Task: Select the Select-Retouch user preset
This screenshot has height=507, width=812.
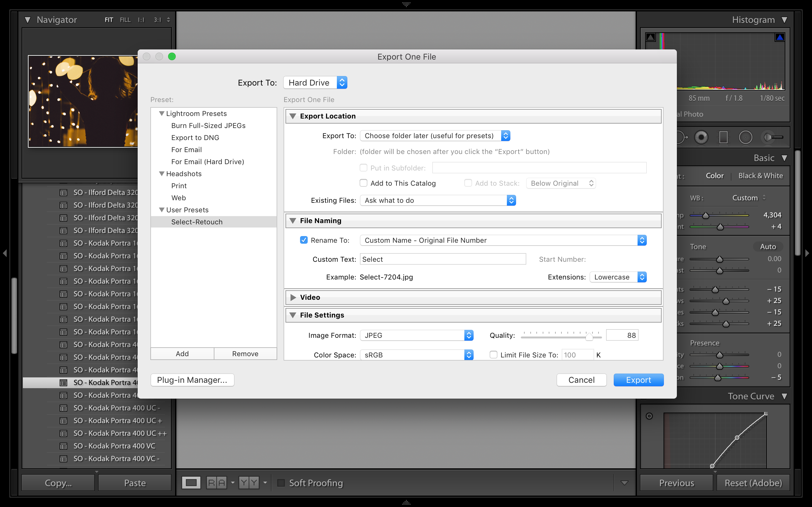Action: [x=197, y=221]
